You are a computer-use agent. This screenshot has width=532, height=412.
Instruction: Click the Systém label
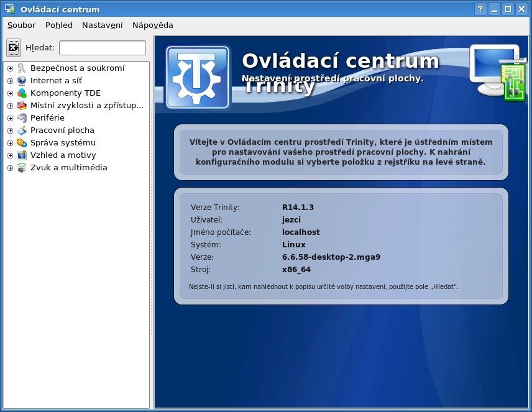coord(206,245)
